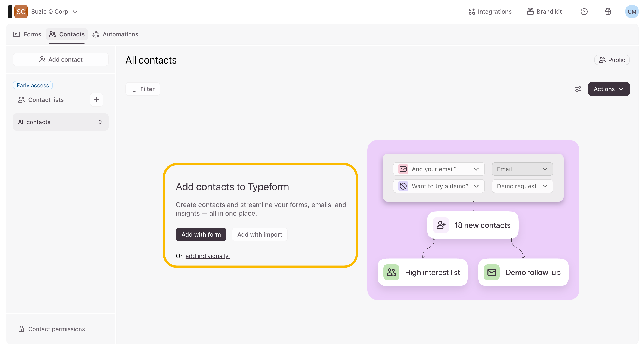
Task: Click the SC workspace logo
Action: (x=21, y=12)
